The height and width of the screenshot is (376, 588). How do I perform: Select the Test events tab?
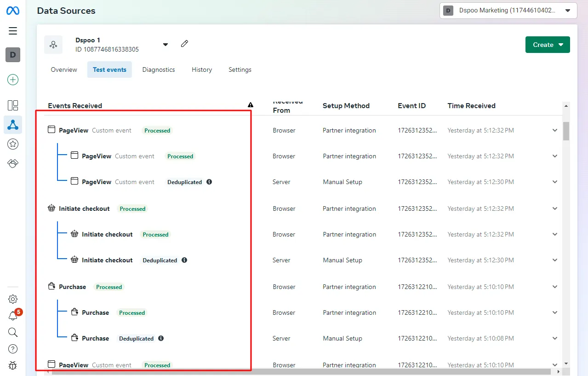pos(109,69)
